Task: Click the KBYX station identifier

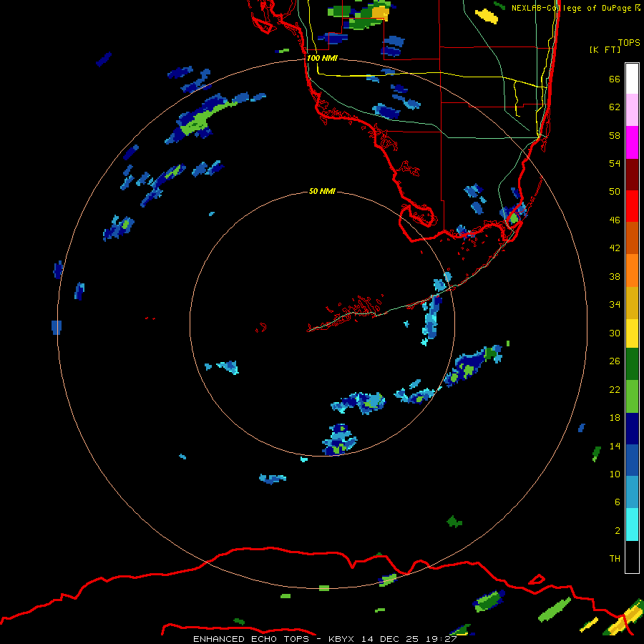Action: coord(342,639)
